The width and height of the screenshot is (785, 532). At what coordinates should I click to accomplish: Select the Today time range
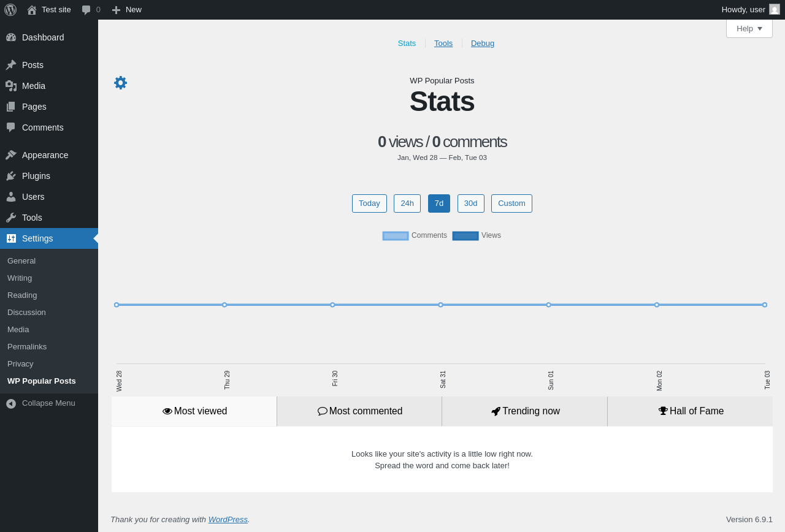(x=369, y=203)
